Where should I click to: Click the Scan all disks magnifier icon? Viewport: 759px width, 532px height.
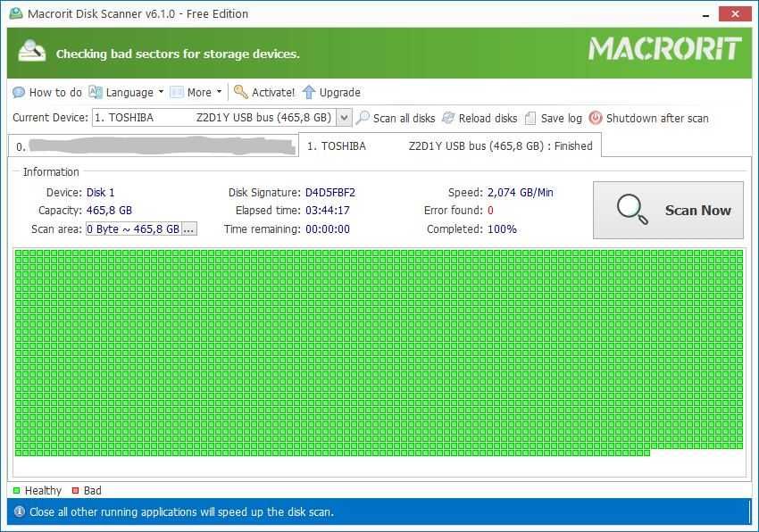362,118
